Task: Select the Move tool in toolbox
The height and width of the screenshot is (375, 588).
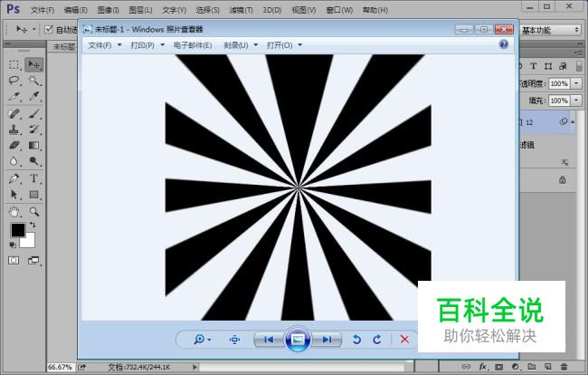Action: (x=33, y=64)
